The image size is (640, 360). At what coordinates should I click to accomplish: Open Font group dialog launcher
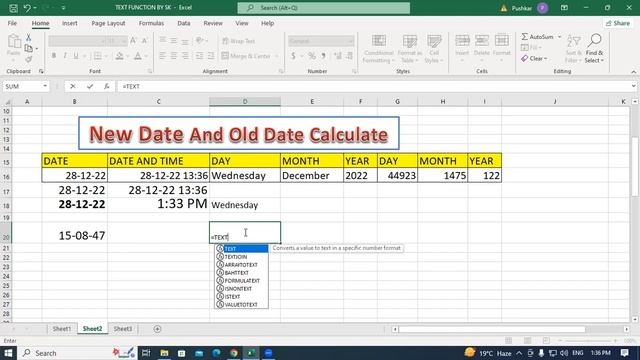150,71
